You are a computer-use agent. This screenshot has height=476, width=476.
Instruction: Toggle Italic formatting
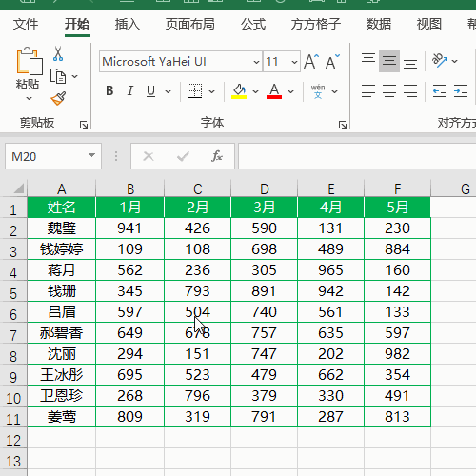pyautogui.click(x=130, y=91)
